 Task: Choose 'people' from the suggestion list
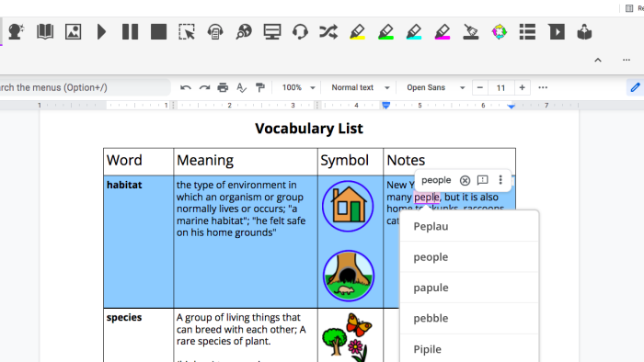click(469, 257)
